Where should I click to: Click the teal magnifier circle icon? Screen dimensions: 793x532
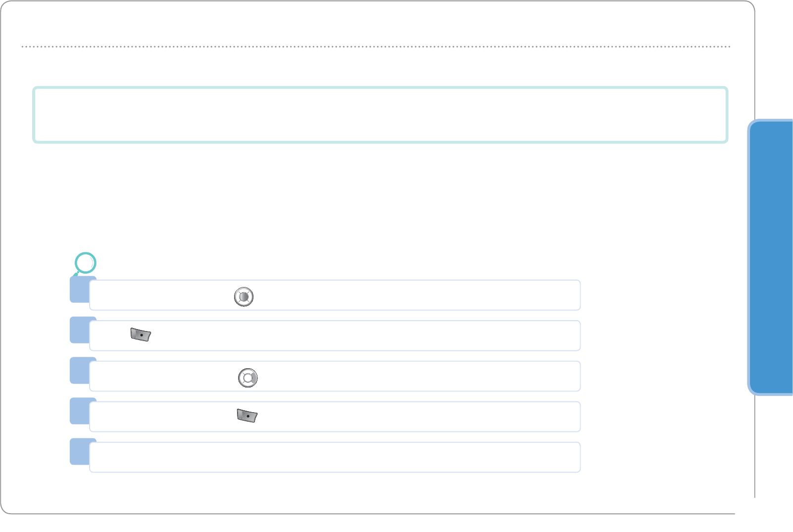(x=85, y=263)
